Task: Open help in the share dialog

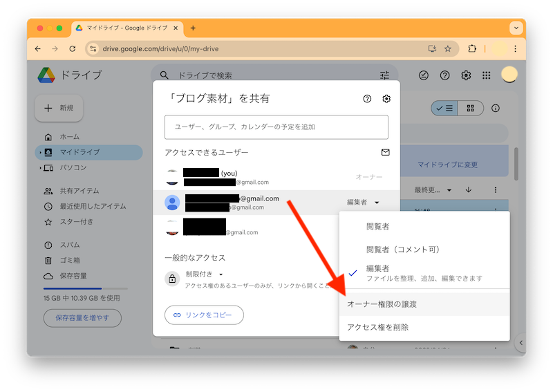Action: point(367,99)
